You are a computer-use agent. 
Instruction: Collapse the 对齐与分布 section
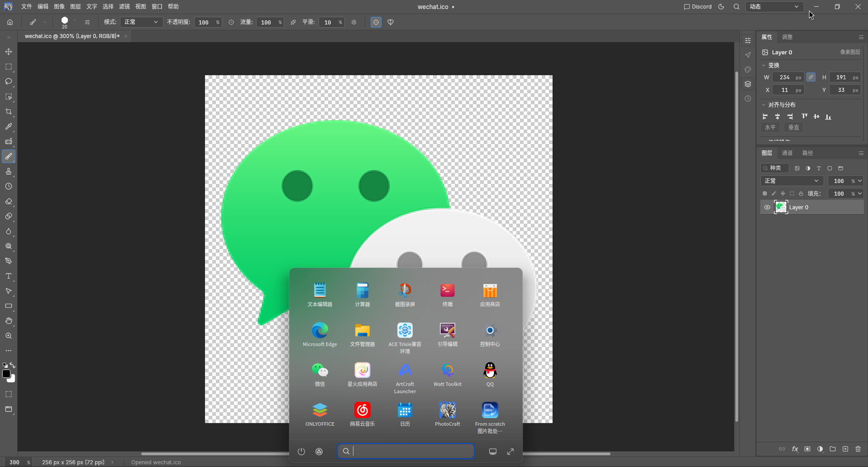coord(764,105)
